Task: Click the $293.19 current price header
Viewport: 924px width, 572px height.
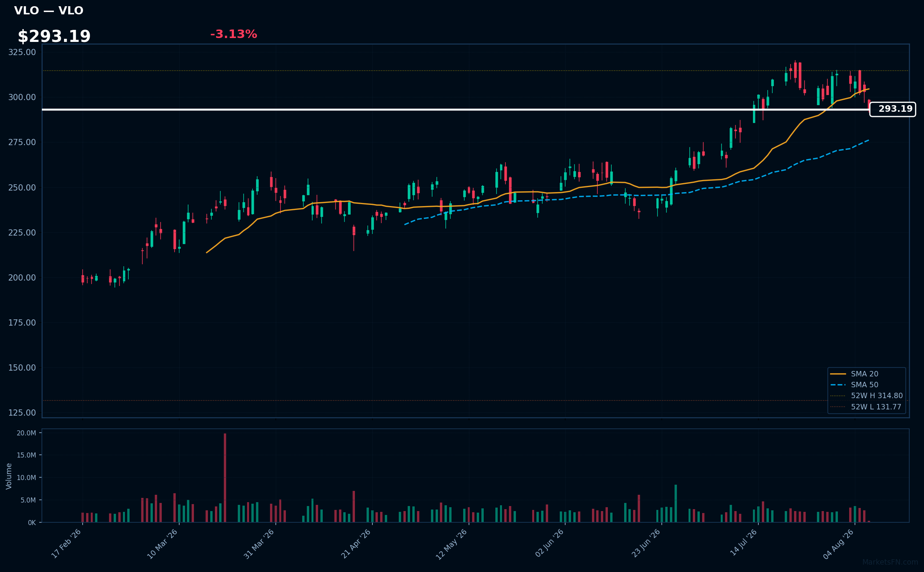Action: 54,36
